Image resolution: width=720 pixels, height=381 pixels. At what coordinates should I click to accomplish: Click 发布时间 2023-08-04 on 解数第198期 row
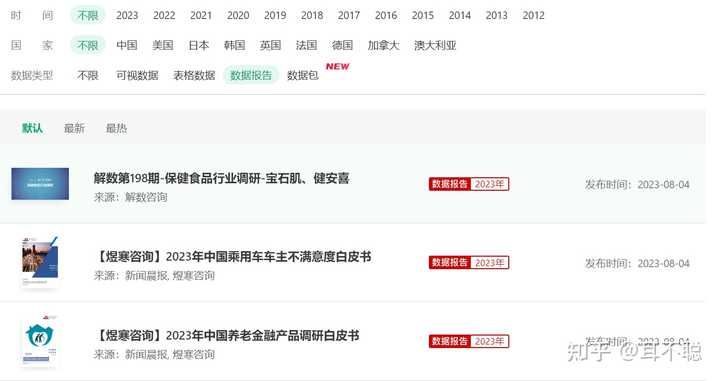637,185
